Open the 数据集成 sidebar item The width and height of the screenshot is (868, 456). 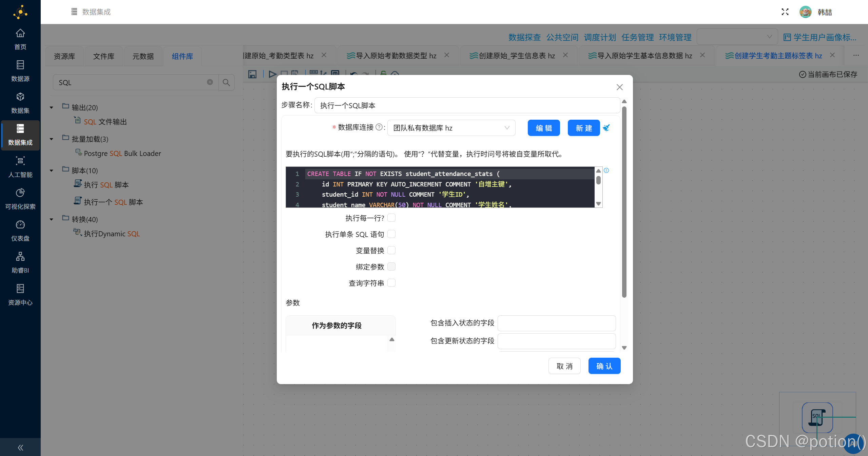click(20, 135)
